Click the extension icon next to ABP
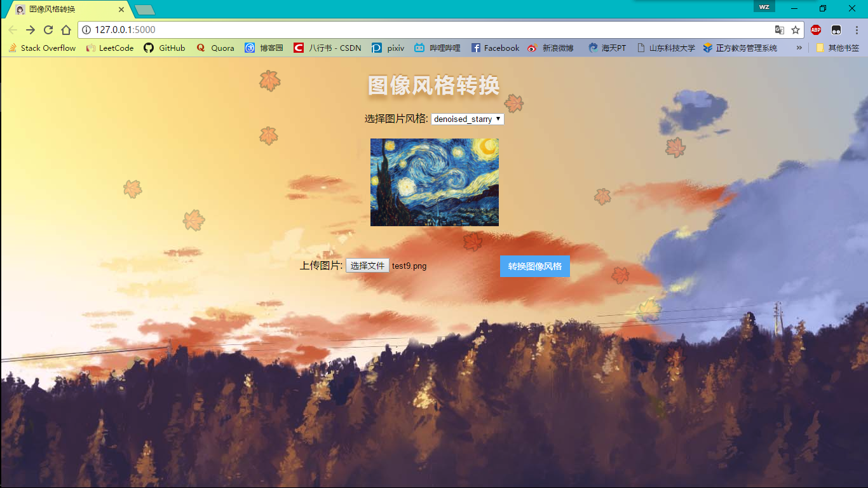This screenshot has height=488, width=868. click(836, 30)
